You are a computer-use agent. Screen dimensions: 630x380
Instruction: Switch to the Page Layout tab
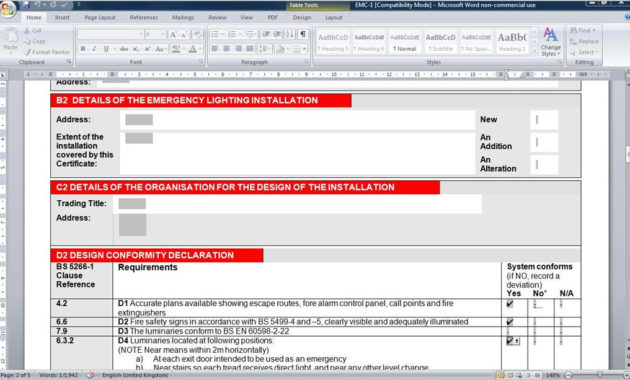click(x=100, y=18)
